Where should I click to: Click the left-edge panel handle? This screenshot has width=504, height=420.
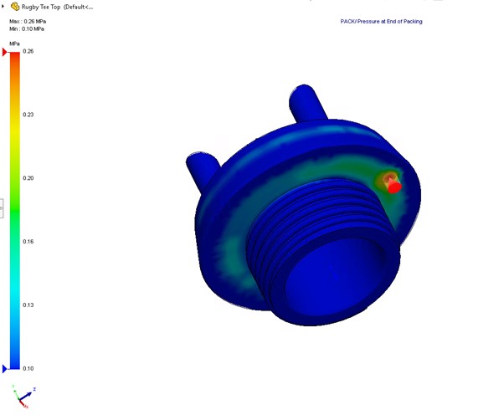pos(2,208)
